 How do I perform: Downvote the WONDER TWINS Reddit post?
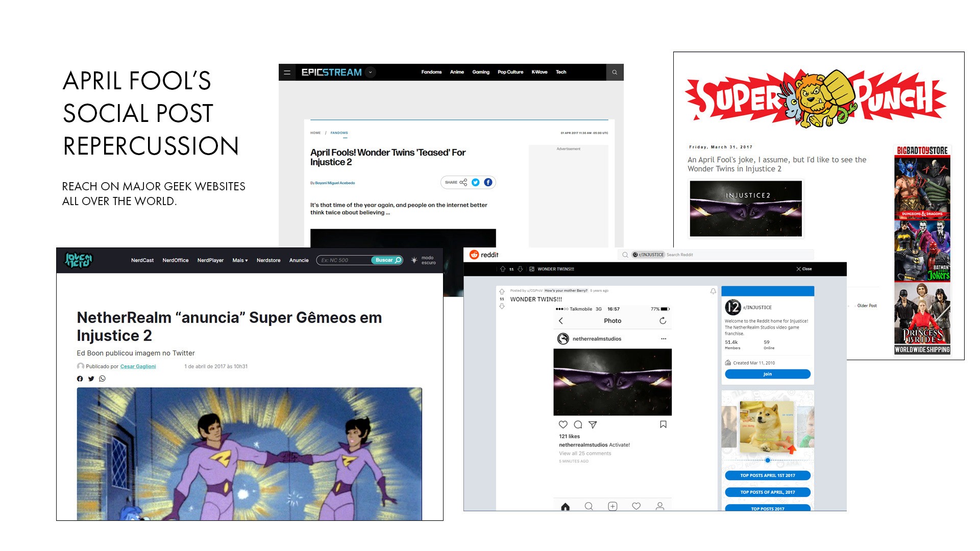(502, 306)
